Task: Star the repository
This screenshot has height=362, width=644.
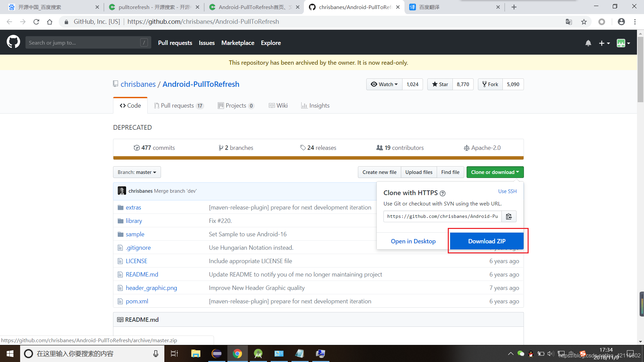Action: (x=440, y=84)
